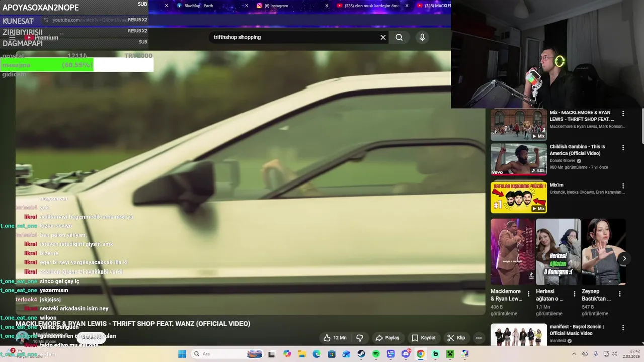This screenshot has height=362, width=644.
Task: Open volume control in system tray
Action: coord(614,354)
